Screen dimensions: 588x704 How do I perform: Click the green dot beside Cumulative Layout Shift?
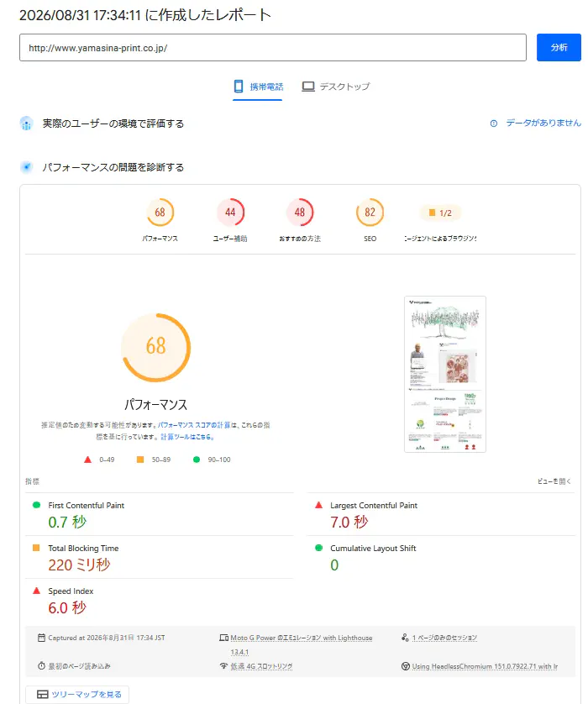click(x=318, y=548)
